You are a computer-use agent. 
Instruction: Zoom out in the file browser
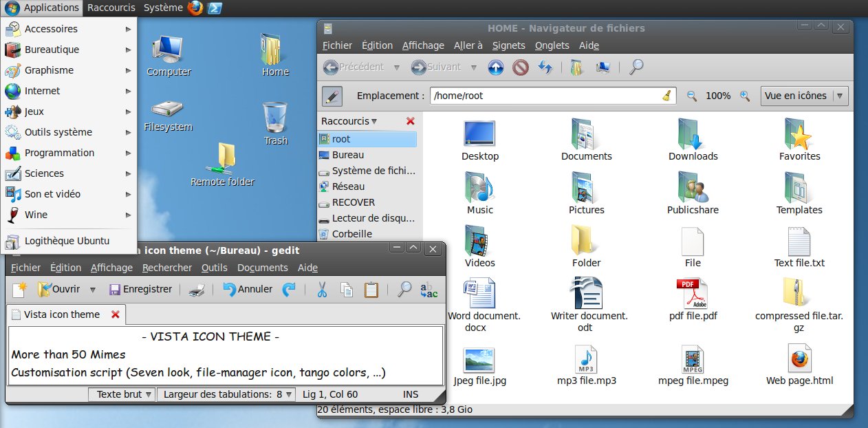coord(692,96)
